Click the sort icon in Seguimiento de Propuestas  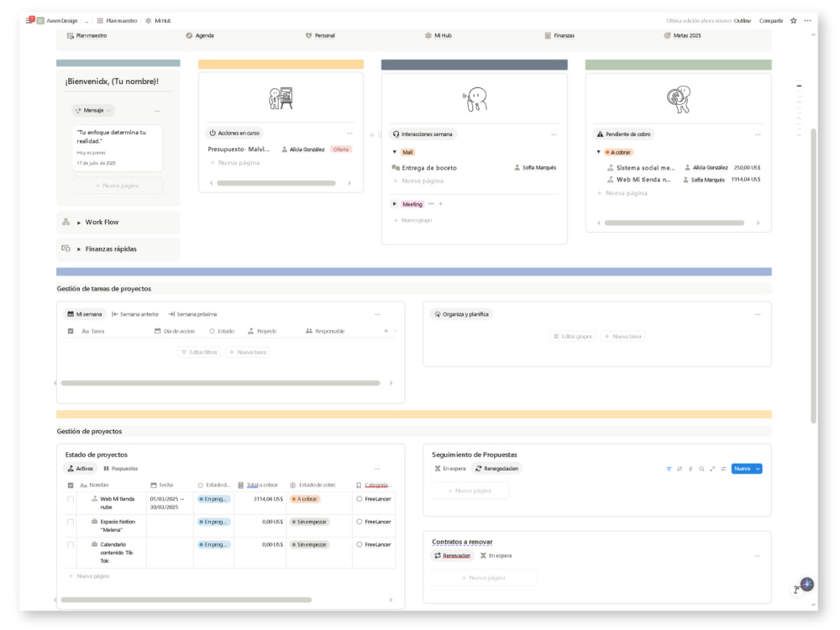[x=680, y=469]
